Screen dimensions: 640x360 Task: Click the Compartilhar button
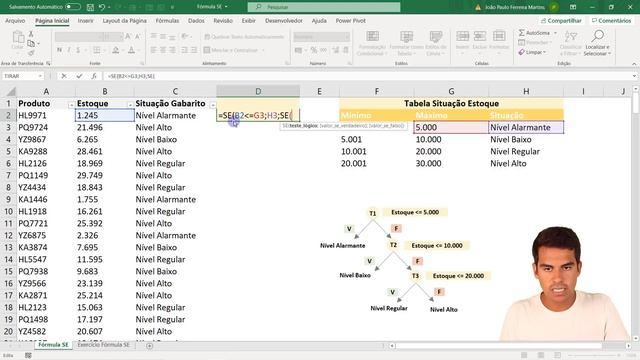tap(561, 20)
